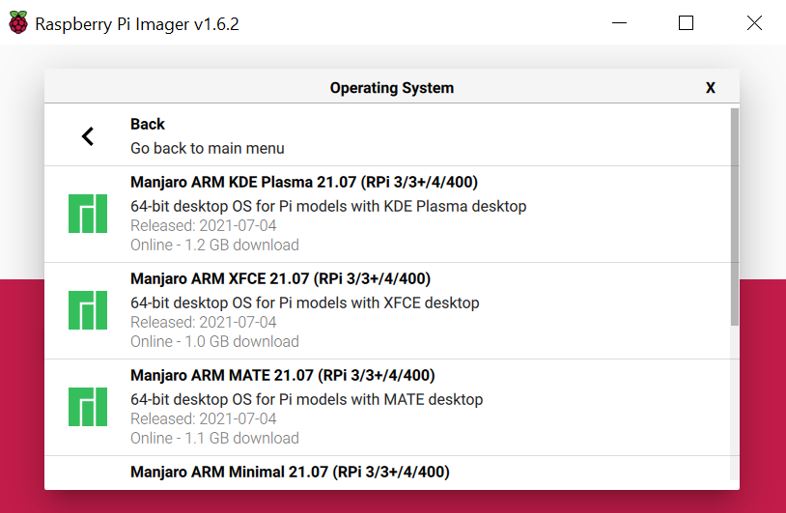Click the 'Operating System' dialog header
This screenshot has width=786, height=513.
click(x=391, y=88)
